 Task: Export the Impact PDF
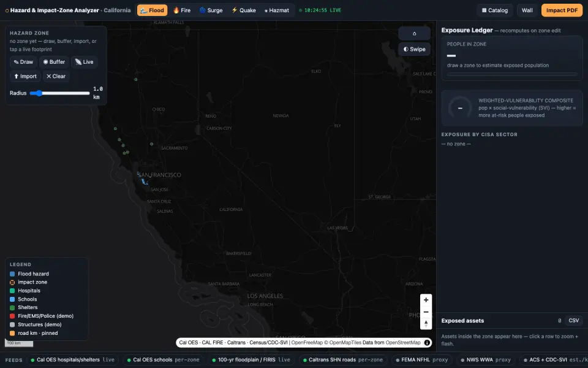pos(562,10)
